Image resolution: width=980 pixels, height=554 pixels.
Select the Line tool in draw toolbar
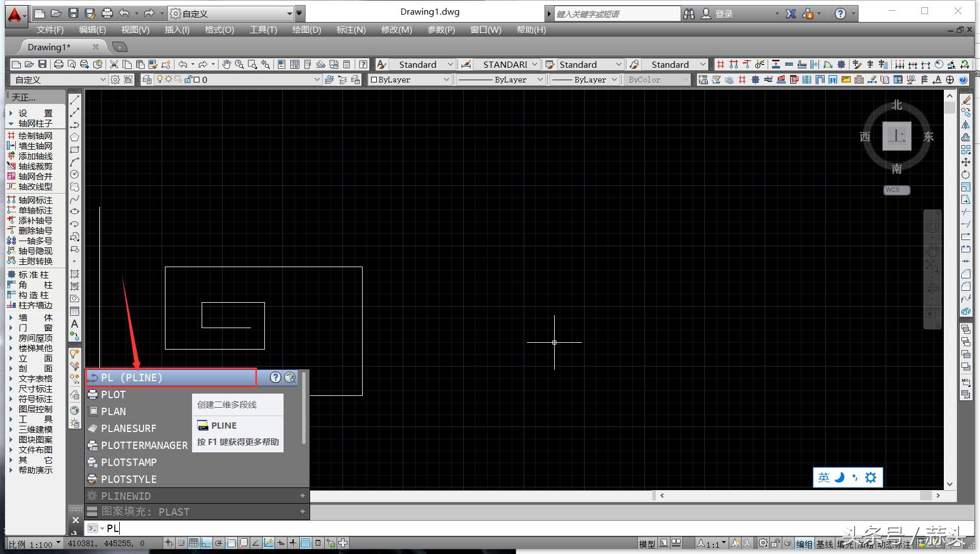(x=74, y=100)
